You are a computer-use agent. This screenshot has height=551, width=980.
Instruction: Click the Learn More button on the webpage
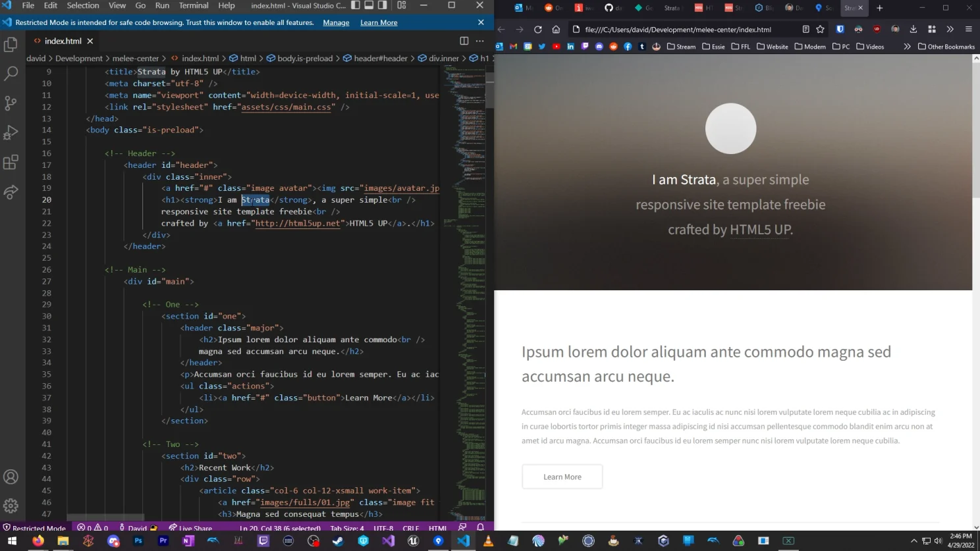[x=562, y=476]
